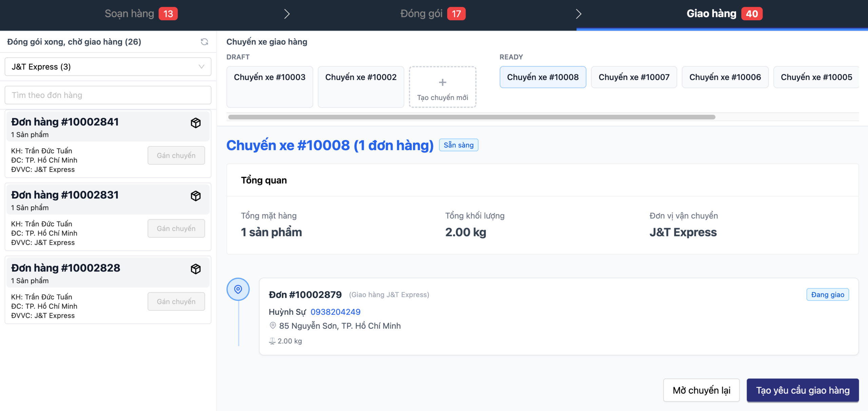Click package icon on order #10002828
The width and height of the screenshot is (868, 411).
[x=196, y=269]
